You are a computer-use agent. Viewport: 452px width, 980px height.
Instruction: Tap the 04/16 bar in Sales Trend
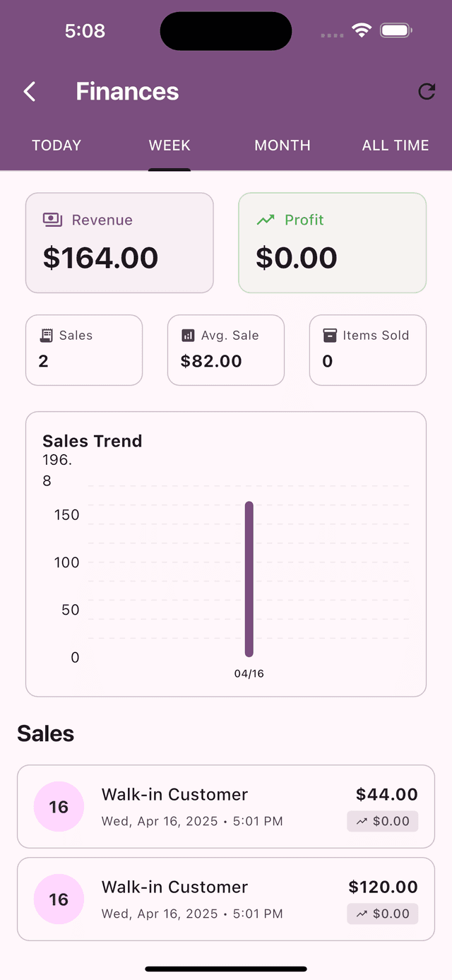[249, 579]
